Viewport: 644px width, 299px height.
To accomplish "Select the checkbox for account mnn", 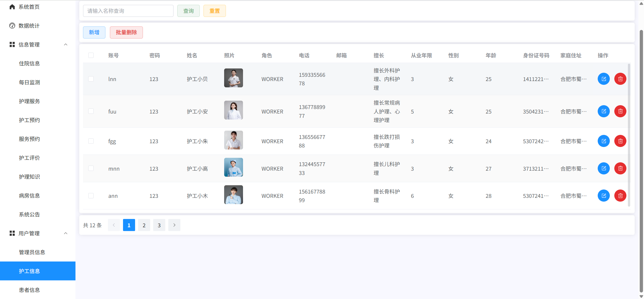I will click(x=91, y=168).
